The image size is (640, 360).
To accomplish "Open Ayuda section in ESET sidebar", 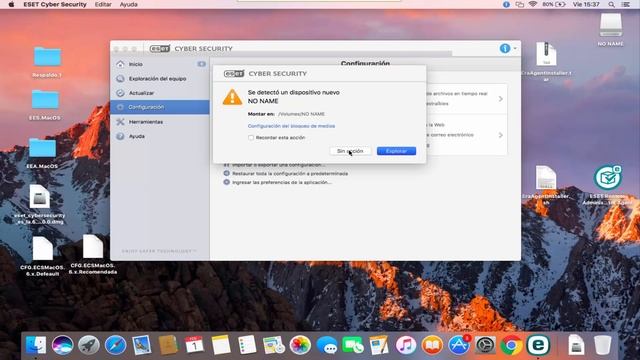I will (x=160, y=136).
